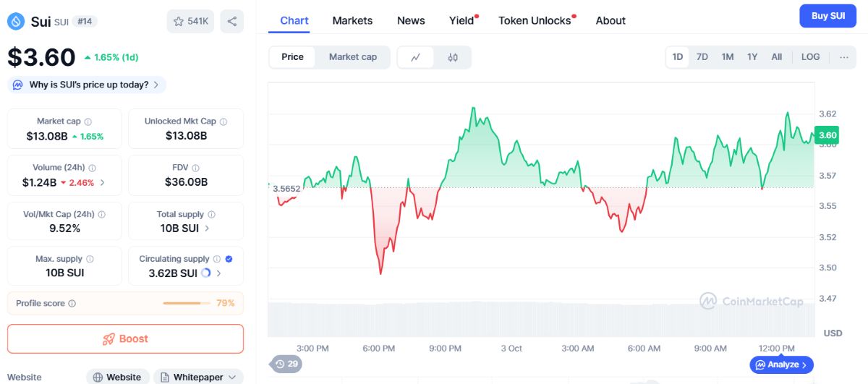Click the 9.52% Vol/Mkt Cap value
868x384 pixels.
point(64,229)
